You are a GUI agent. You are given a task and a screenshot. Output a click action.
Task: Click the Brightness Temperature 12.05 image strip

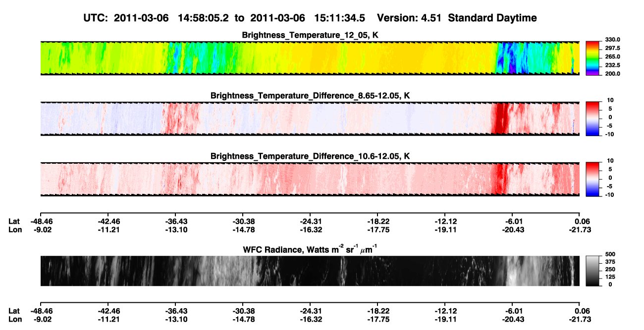310,58
